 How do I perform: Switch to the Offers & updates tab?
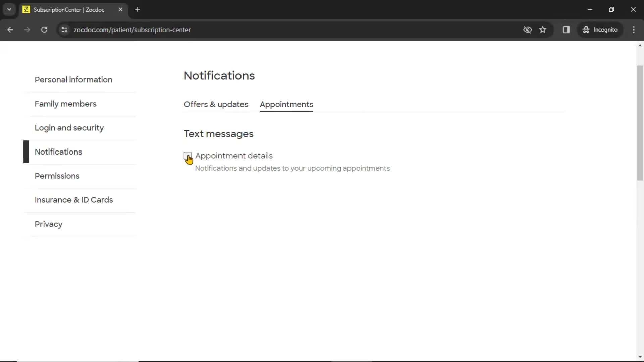(216, 104)
